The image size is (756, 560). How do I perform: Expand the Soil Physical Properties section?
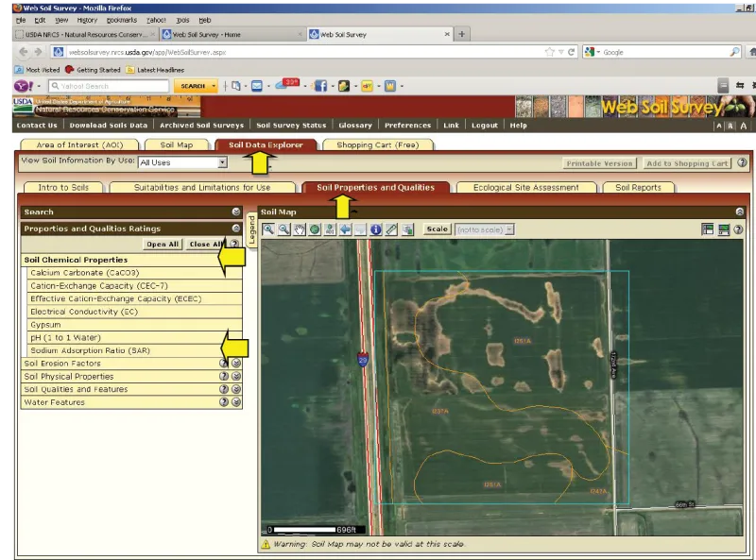click(236, 377)
